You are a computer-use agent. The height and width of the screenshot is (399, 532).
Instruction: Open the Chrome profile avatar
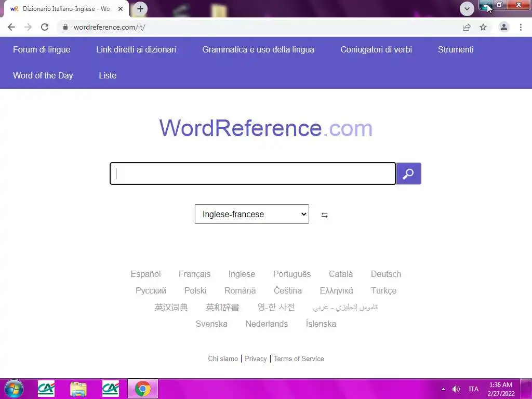pyautogui.click(x=504, y=27)
